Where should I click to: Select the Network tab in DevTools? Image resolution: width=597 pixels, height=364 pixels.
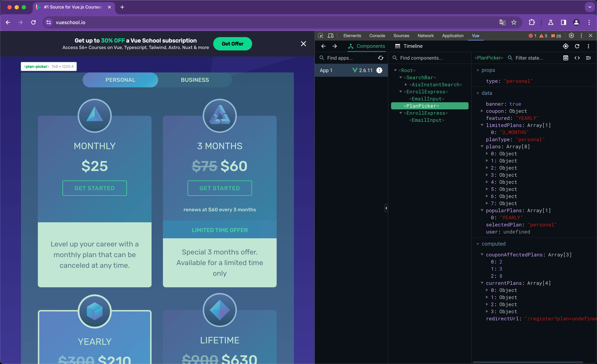426,35
